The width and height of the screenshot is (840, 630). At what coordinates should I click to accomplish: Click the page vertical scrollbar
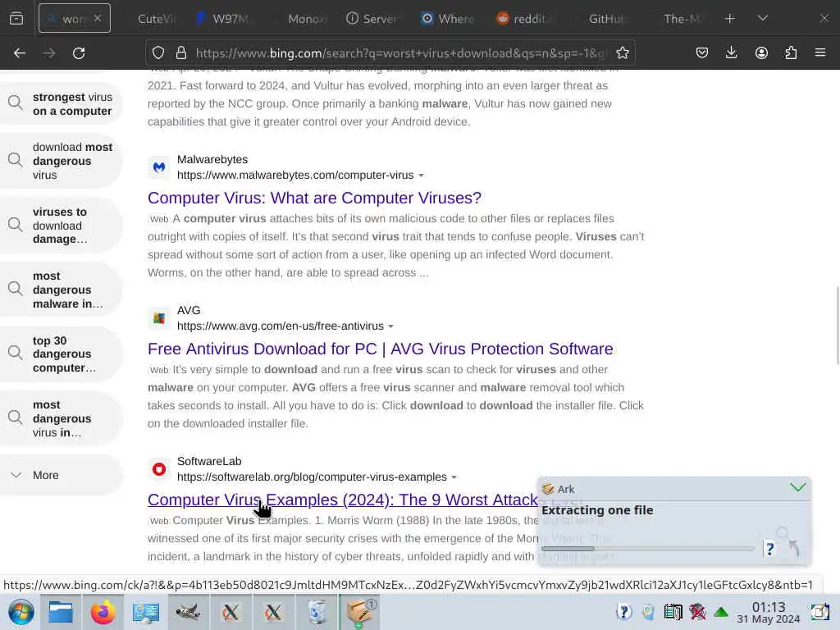tap(837, 326)
